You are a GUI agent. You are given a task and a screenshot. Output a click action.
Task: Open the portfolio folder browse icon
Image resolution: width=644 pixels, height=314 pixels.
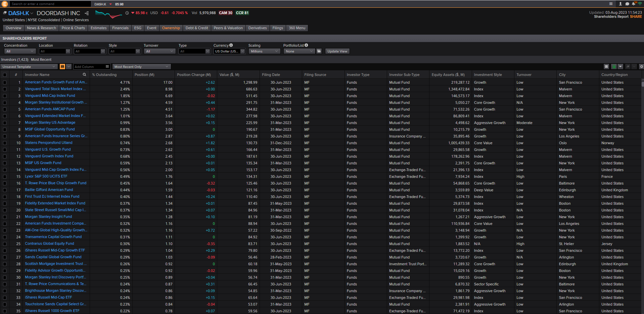pos(319,51)
